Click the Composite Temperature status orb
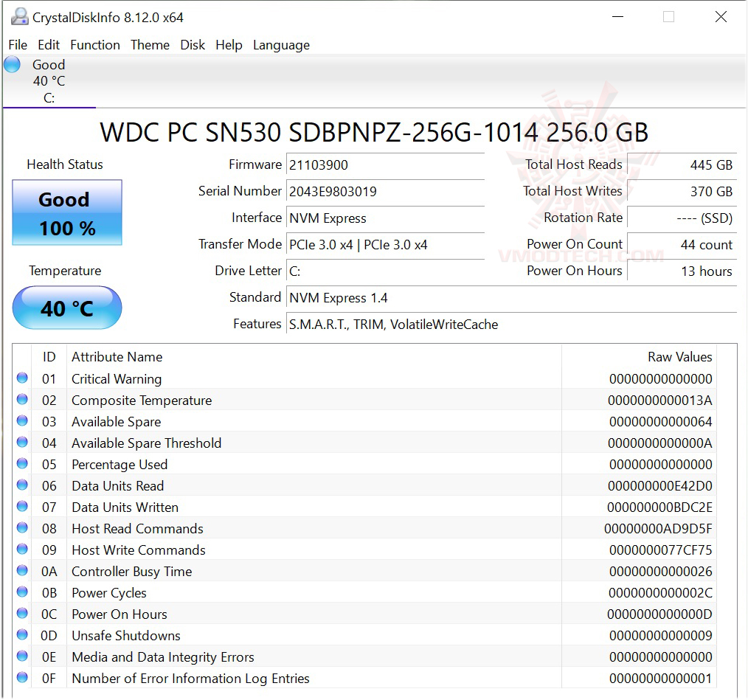The image size is (748, 700). click(x=22, y=399)
